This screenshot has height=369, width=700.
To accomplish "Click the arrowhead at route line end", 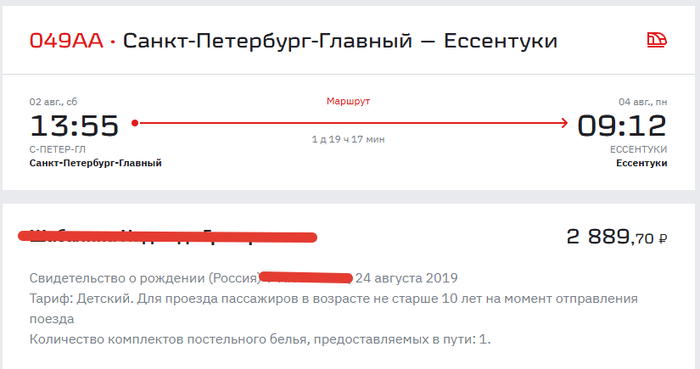I will [564, 123].
